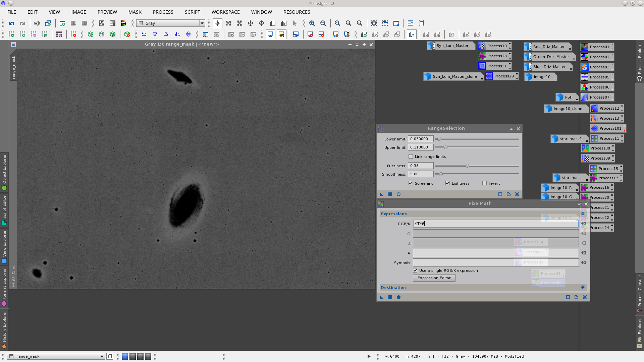644x362 pixels.
Task: Apply PixelMath using the triangle apply icon
Action: 381,297
